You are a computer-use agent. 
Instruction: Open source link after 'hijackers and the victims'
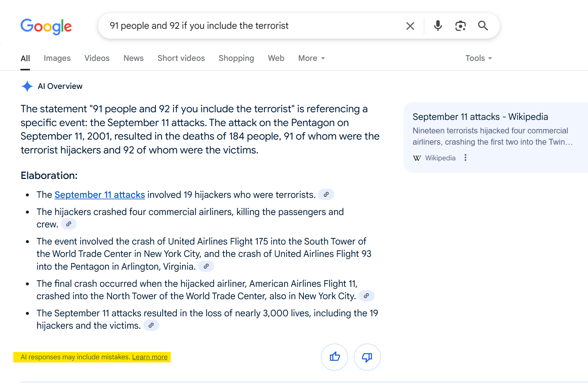point(151,325)
